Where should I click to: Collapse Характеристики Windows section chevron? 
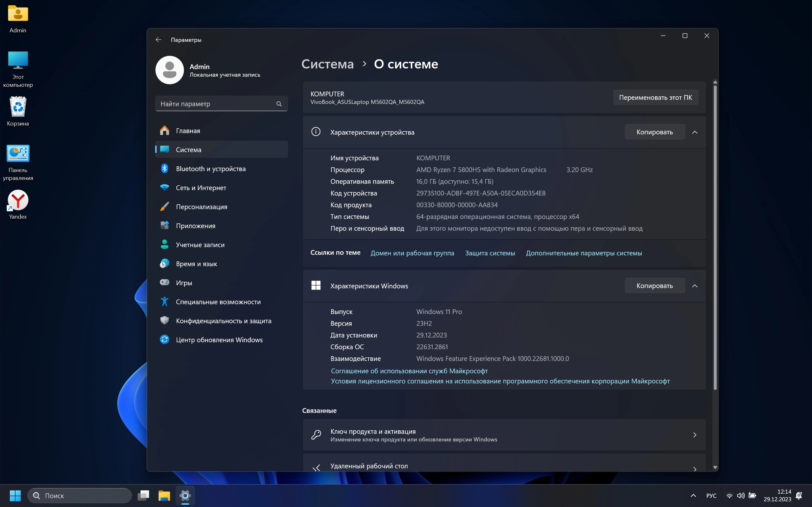click(x=695, y=286)
